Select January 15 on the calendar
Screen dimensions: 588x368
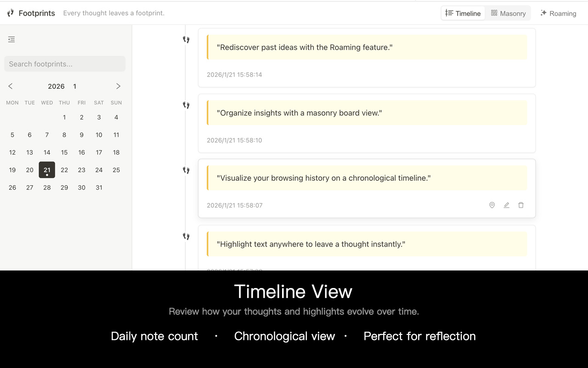(64, 152)
